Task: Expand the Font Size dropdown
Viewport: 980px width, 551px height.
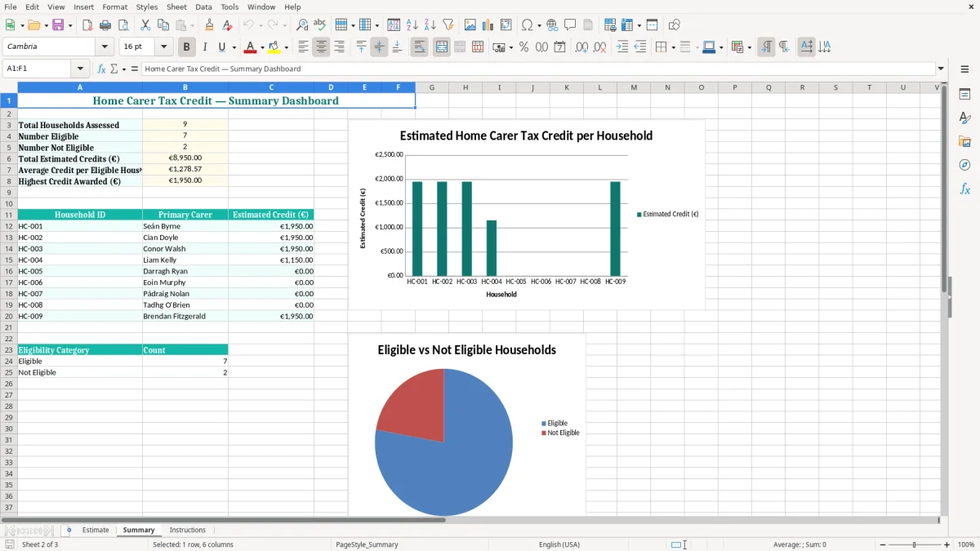Action: point(163,47)
